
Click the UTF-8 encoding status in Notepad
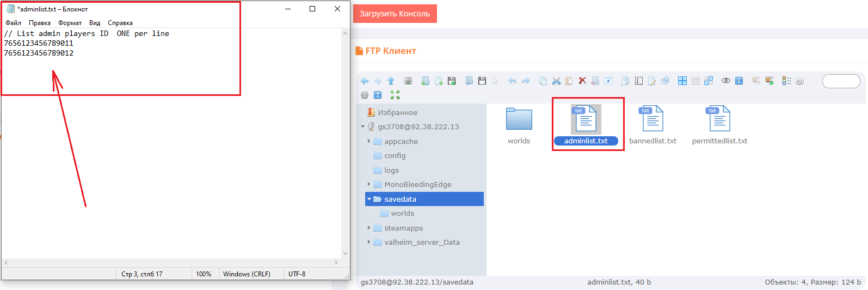tap(297, 274)
